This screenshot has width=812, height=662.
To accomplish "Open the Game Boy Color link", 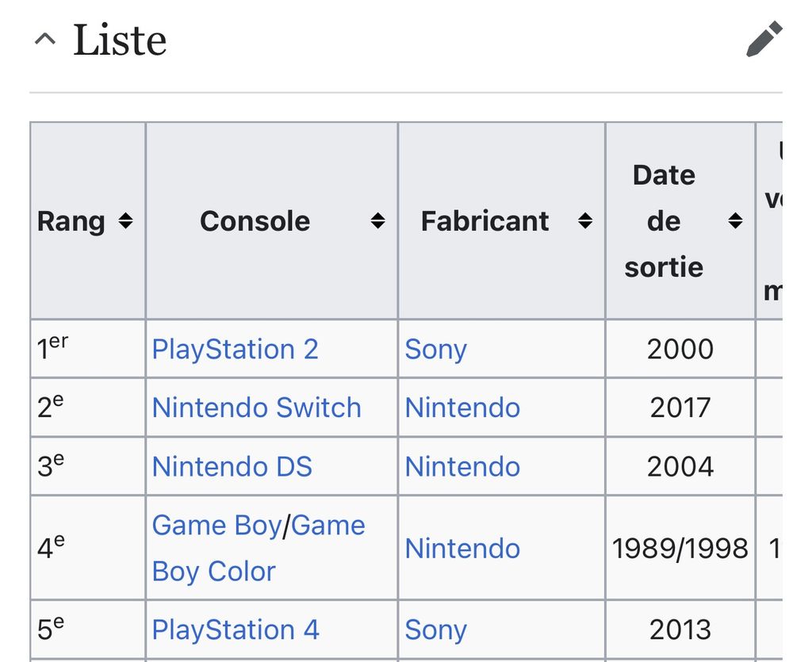I will [x=259, y=549].
